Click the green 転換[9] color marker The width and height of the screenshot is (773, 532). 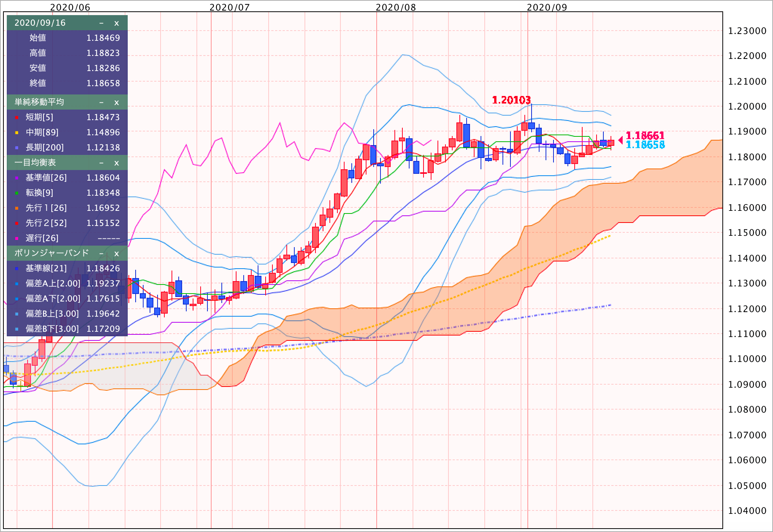[x=17, y=193]
